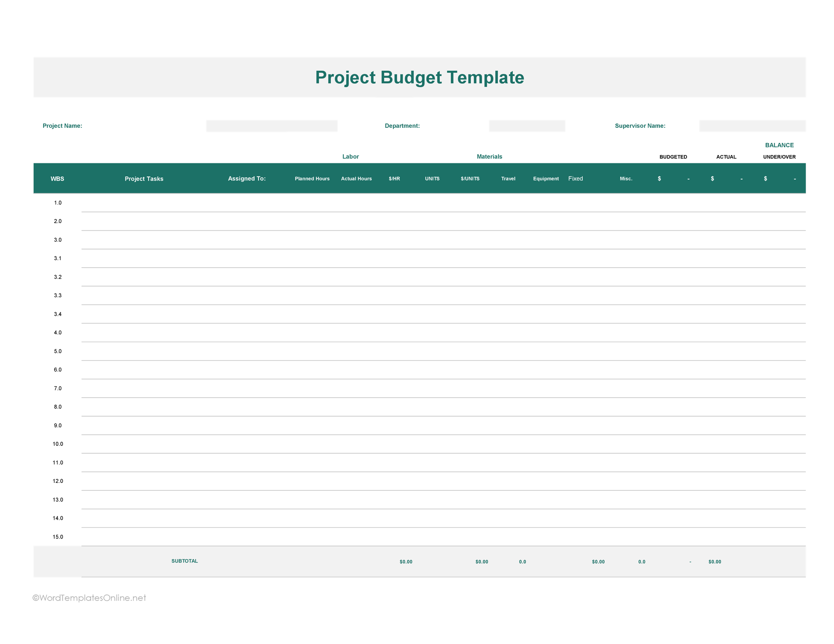This screenshot has height=644, width=834.
Task: Select the Project Tasks column header
Action: (144, 179)
